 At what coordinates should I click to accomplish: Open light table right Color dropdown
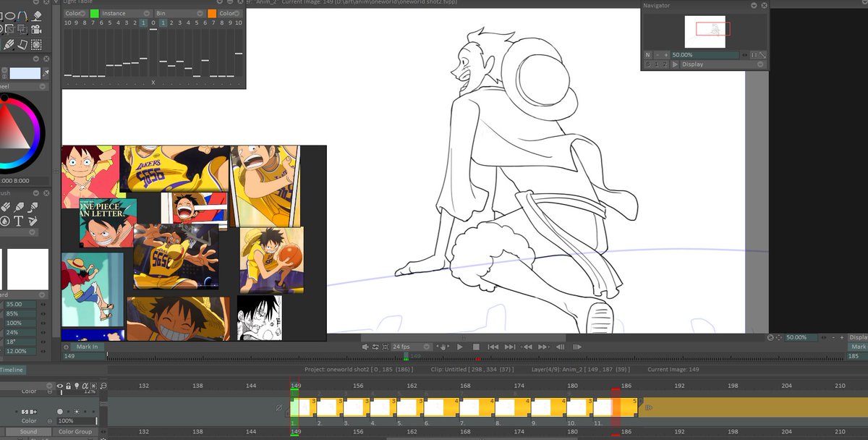click(x=230, y=13)
